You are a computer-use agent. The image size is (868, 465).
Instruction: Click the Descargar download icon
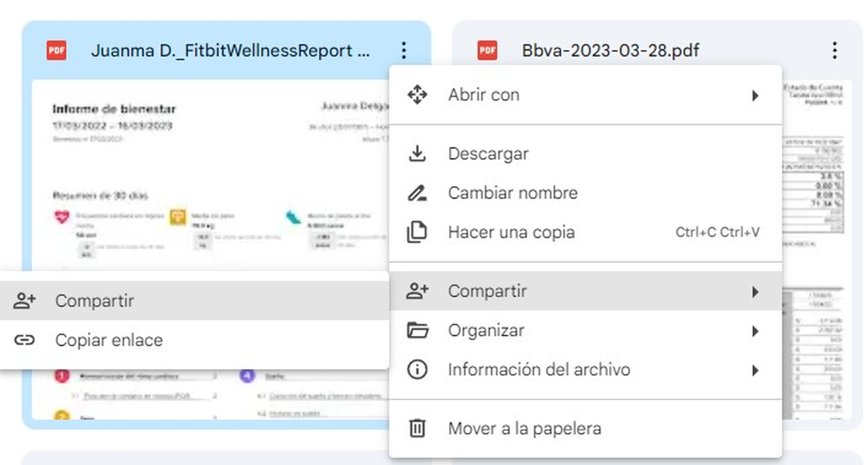417,154
